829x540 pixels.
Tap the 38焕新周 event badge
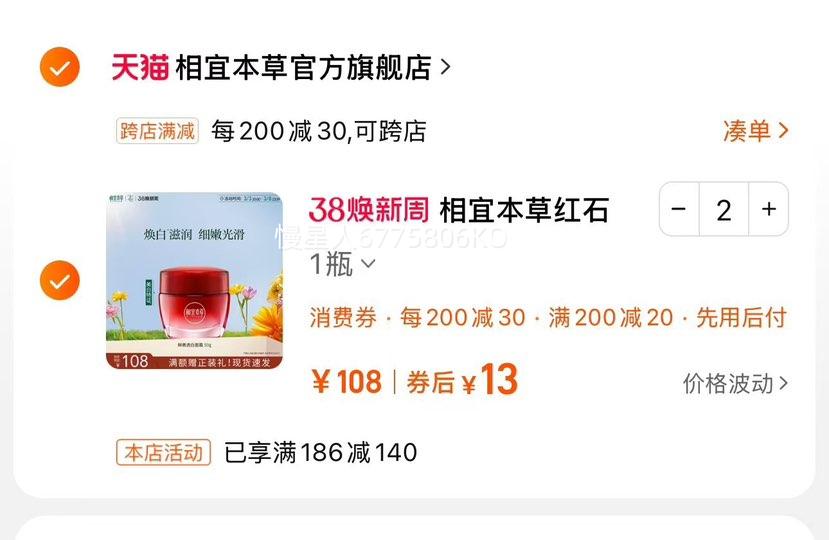pyautogui.click(x=369, y=209)
